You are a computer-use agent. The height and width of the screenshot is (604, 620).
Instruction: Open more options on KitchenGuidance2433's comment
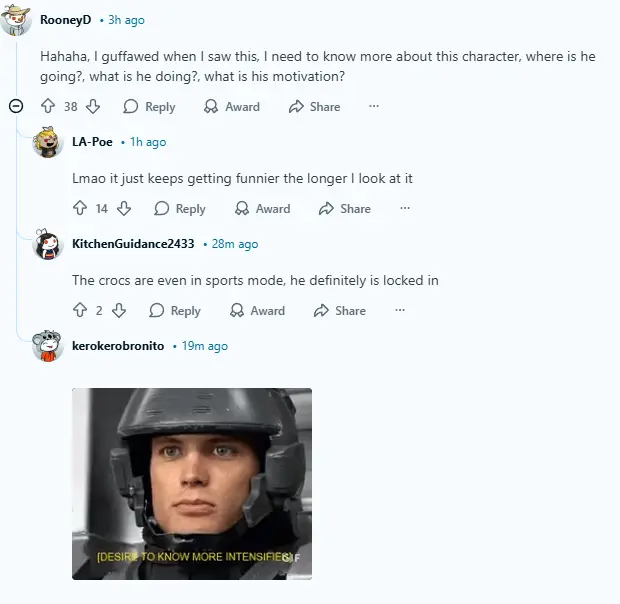(x=400, y=310)
